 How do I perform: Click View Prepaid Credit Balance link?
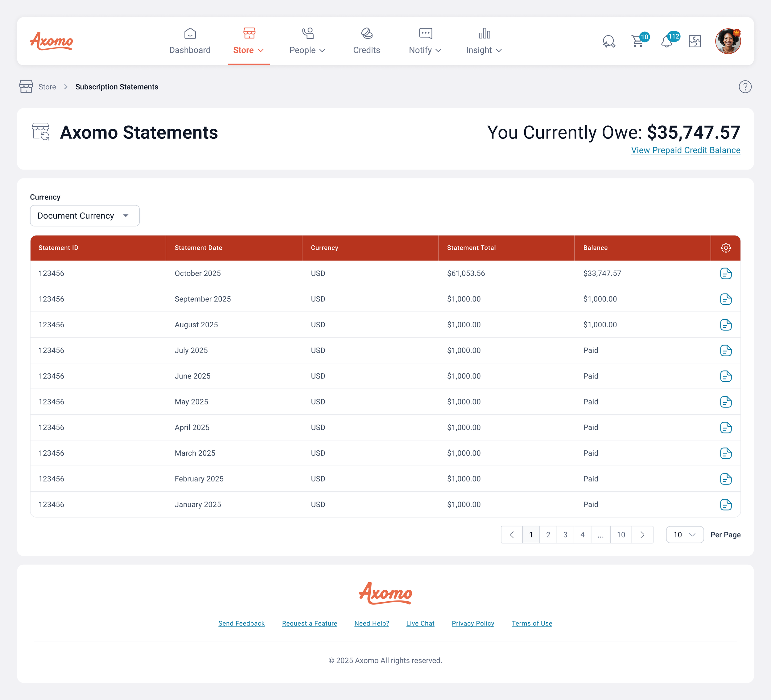tap(685, 150)
